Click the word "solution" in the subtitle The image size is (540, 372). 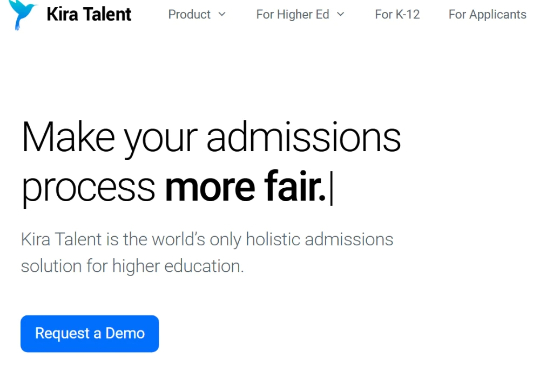pyautogui.click(x=51, y=266)
